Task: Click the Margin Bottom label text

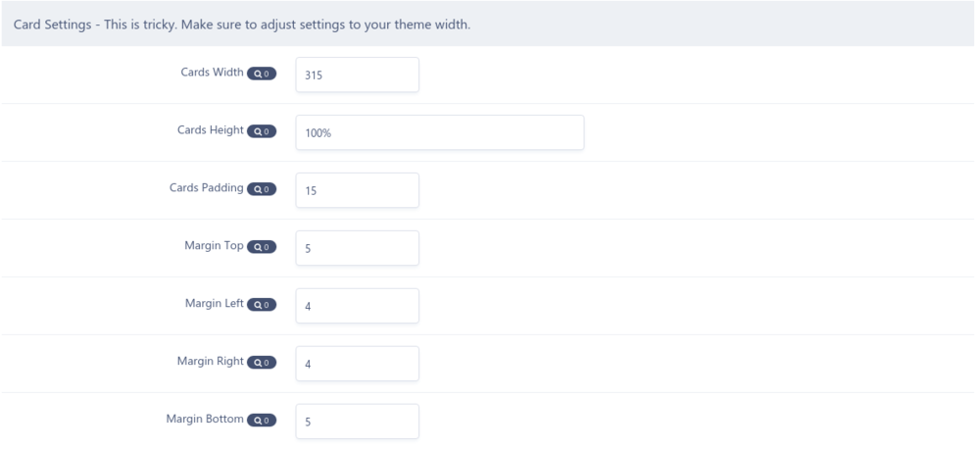Action: [x=205, y=421]
